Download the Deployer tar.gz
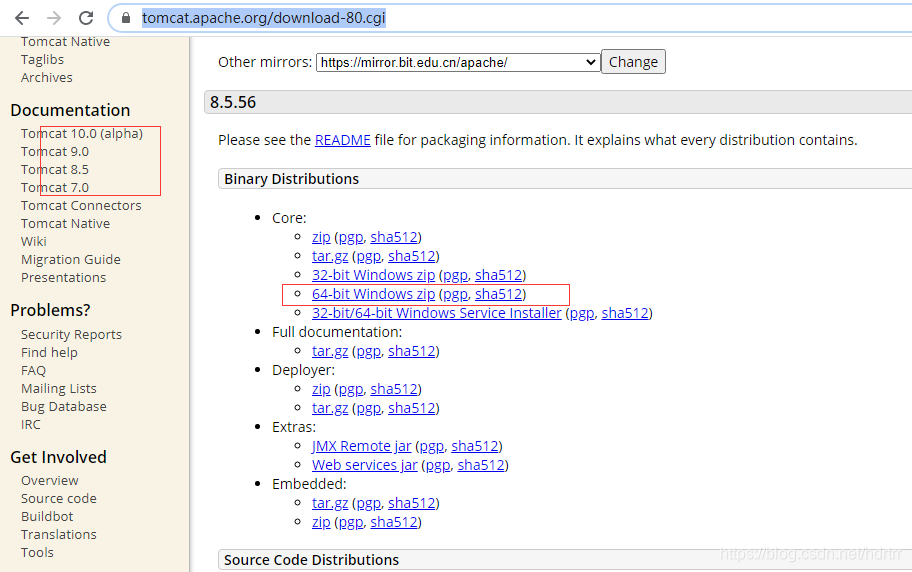This screenshot has height=572, width=912. [x=330, y=408]
